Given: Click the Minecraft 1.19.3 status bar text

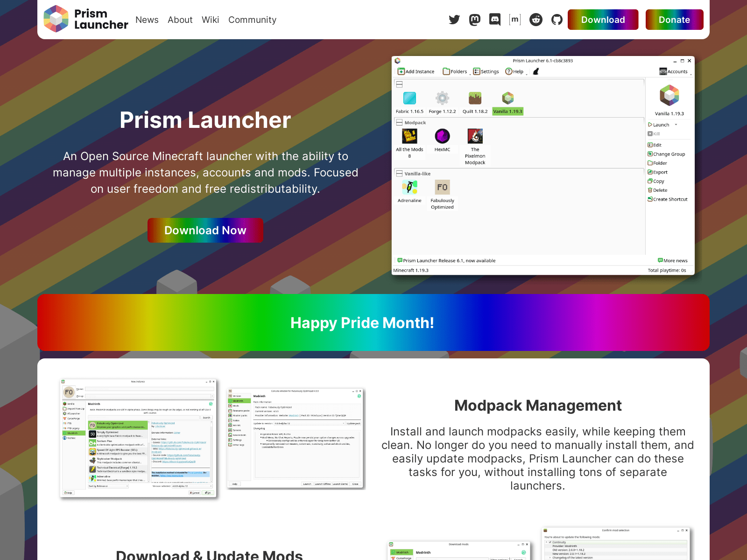Looking at the screenshot, I should tap(411, 270).
